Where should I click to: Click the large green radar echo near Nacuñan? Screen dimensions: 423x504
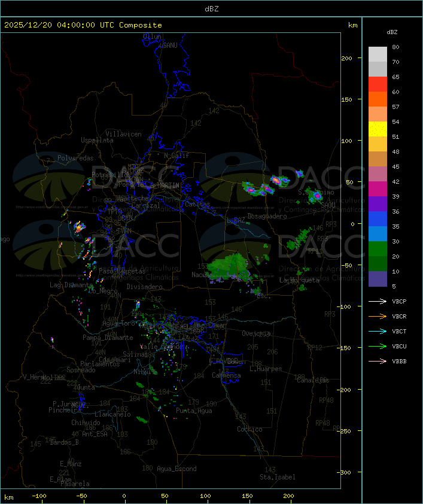(229, 267)
